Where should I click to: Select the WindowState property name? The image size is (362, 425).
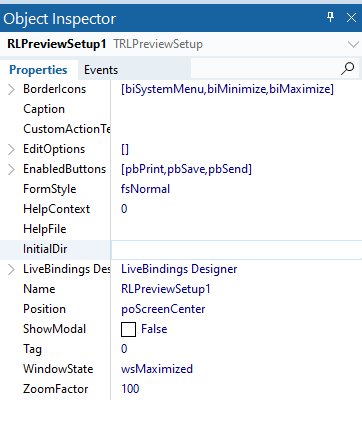[x=58, y=369]
